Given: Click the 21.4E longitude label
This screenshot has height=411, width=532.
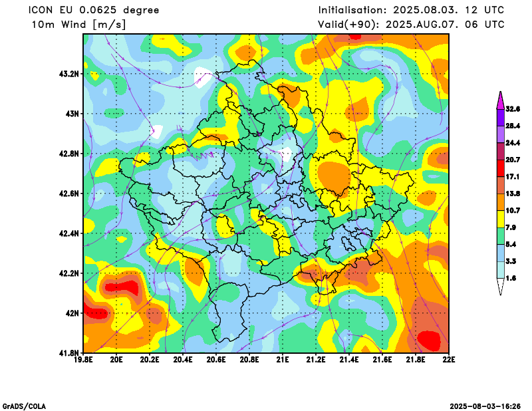Looking at the screenshot, I should [x=350, y=360].
